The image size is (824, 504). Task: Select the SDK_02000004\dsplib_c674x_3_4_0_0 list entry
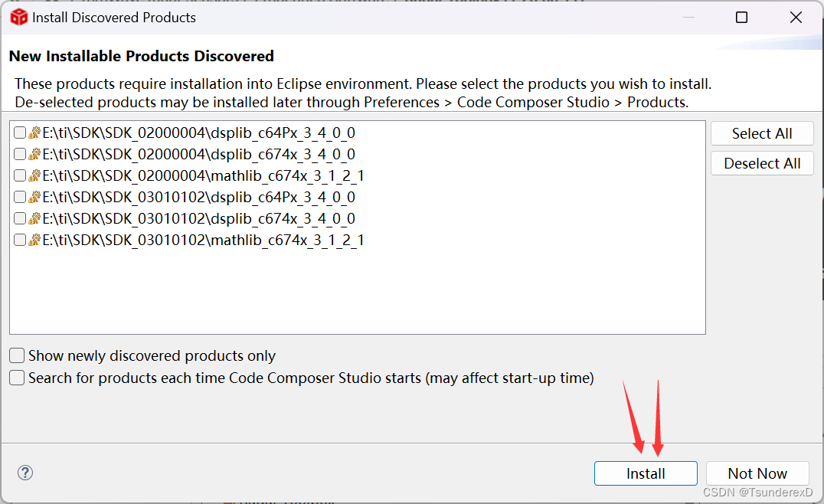point(198,154)
